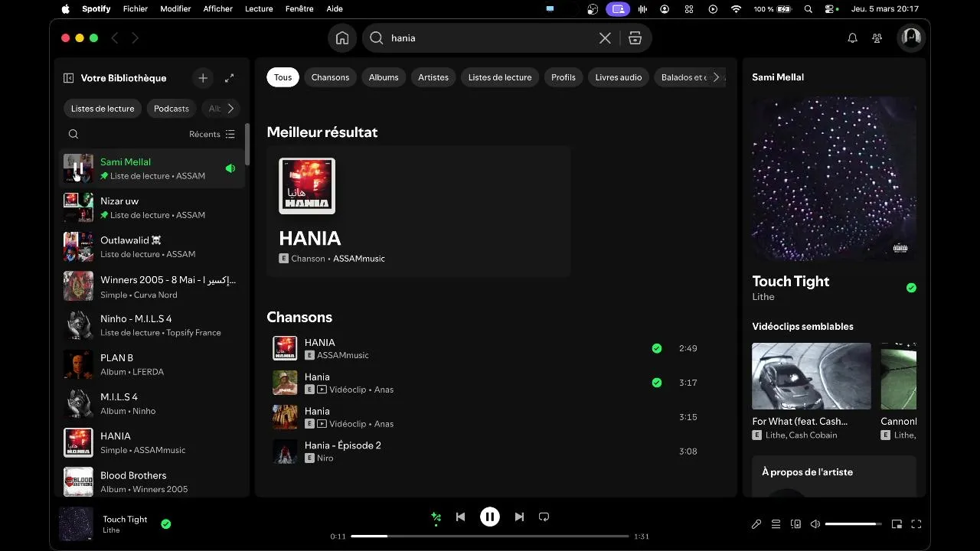Go to Spotify Home via house icon
980x551 pixels.
point(342,38)
